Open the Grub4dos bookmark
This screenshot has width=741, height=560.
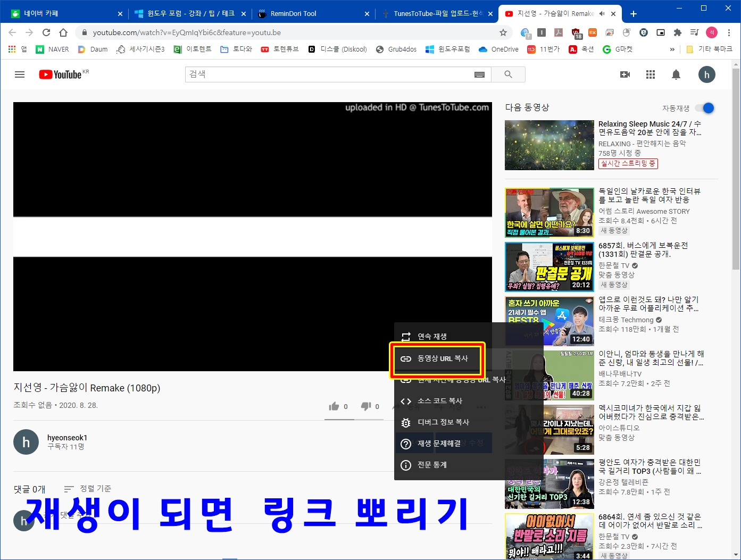(x=396, y=49)
